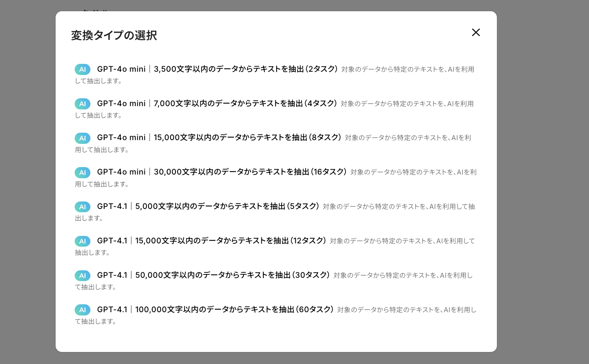Click the AI badge beside GPT-4.1 50,000文字以内

click(x=83, y=275)
